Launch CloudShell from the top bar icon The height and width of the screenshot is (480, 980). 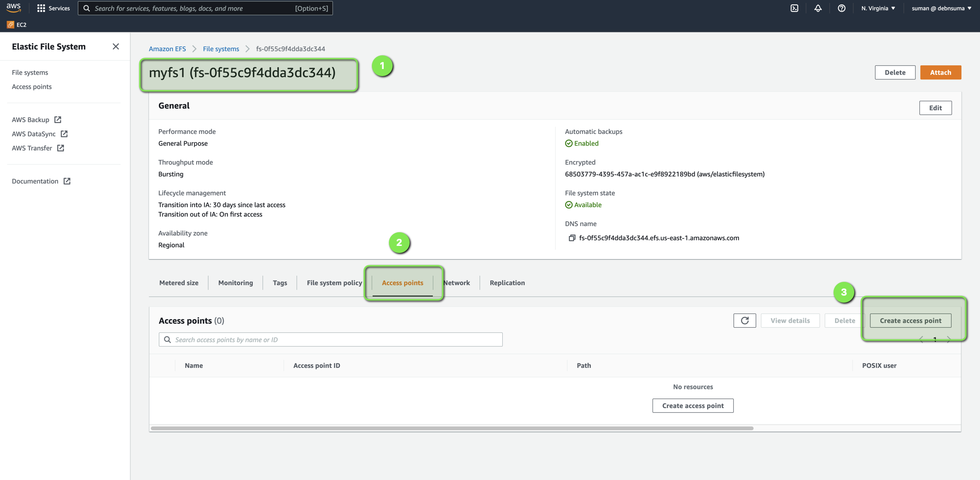coord(794,8)
